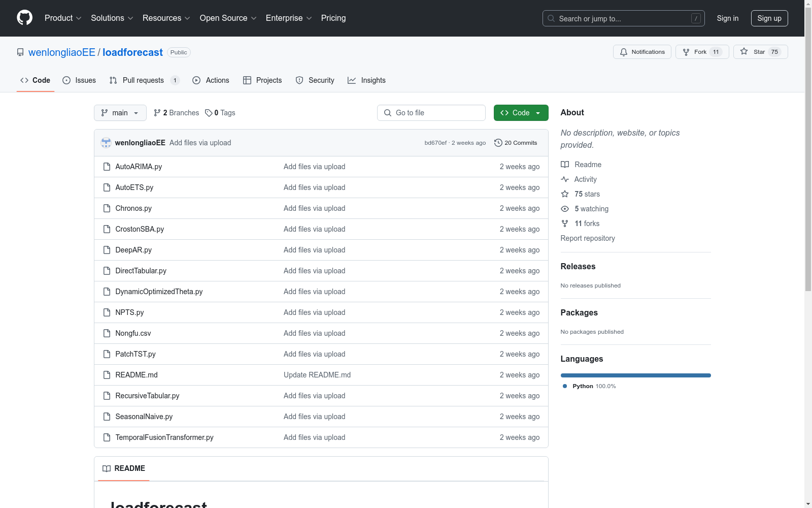Select the Code tab

(x=36, y=80)
